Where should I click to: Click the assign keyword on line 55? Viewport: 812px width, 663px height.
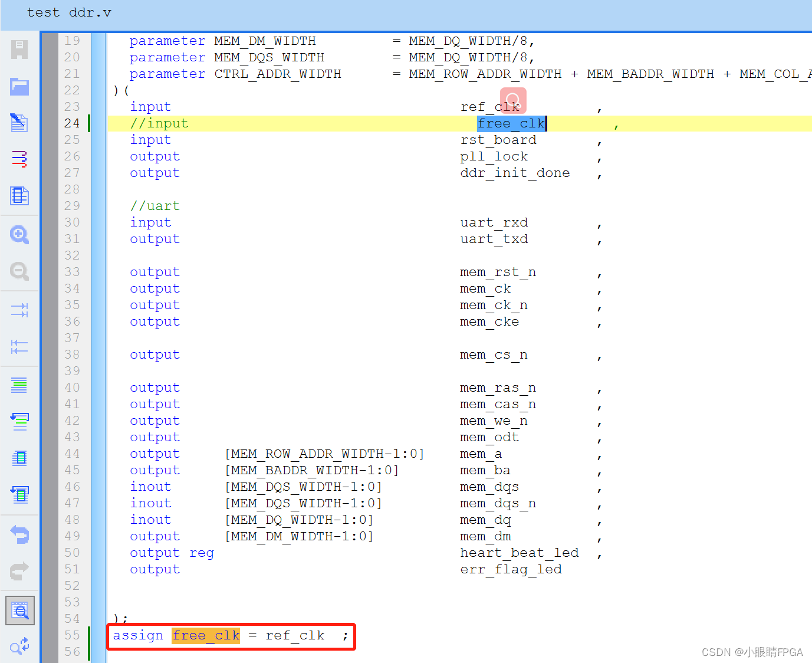(x=138, y=636)
